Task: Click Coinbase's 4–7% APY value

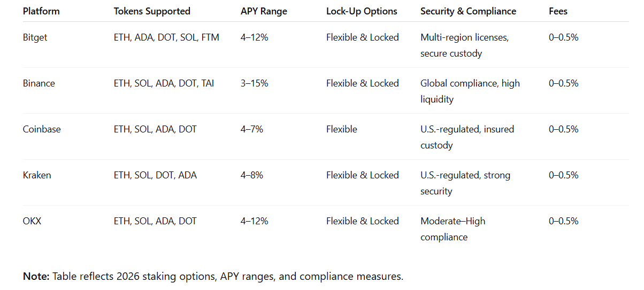Action: pos(252,129)
